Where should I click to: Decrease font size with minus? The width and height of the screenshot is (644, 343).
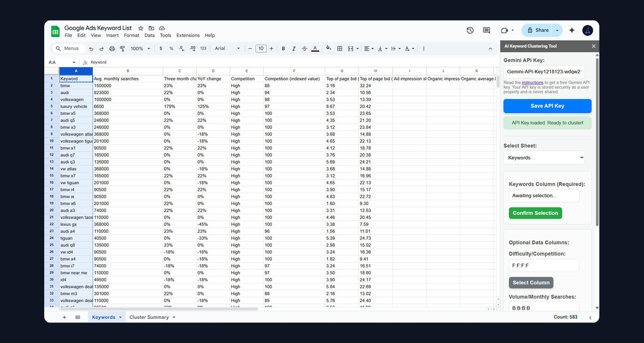tap(250, 48)
